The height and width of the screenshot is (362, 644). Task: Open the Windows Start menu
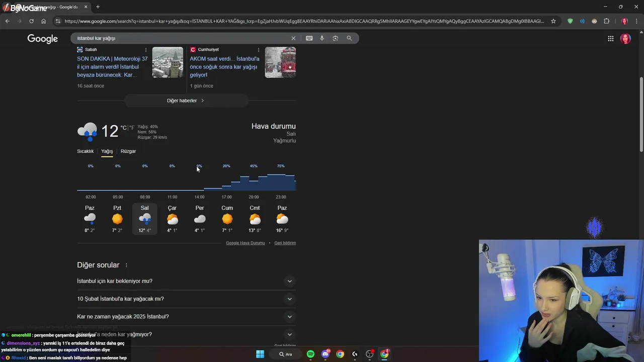click(x=260, y=354)
